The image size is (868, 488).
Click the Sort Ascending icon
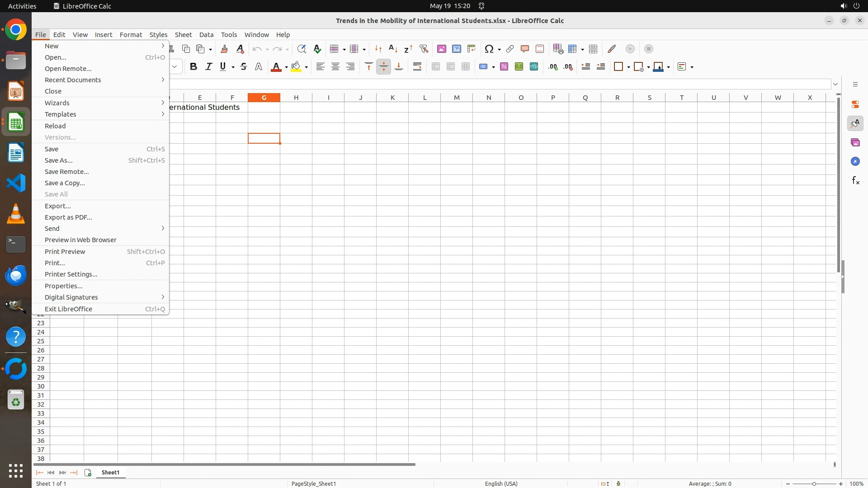[x=393, y=49]
